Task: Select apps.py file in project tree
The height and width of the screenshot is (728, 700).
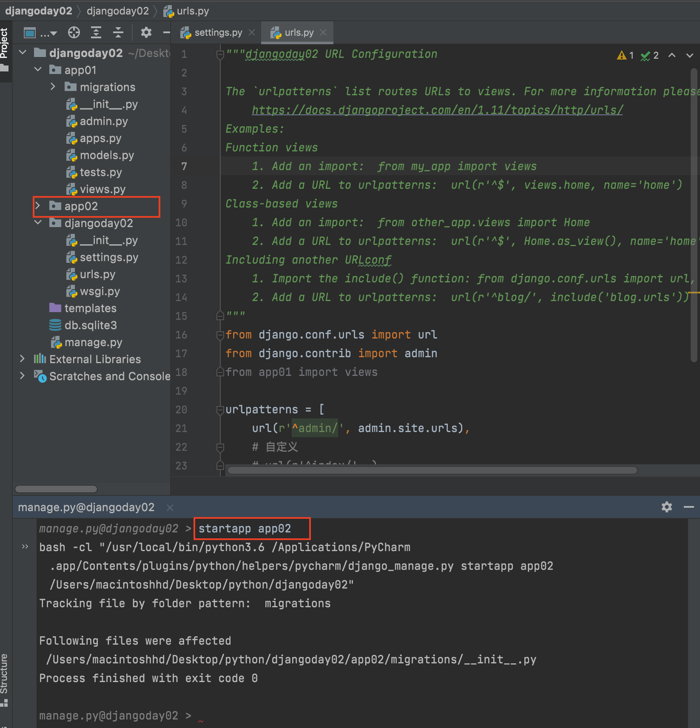Action: (x=94, y=138)
